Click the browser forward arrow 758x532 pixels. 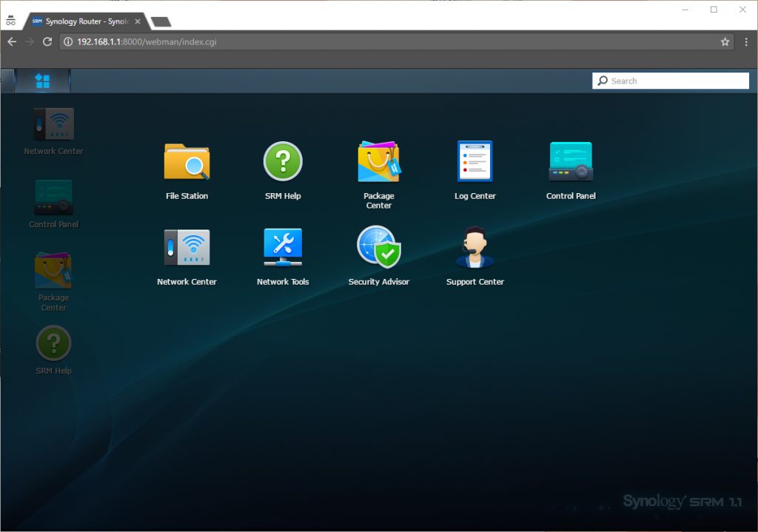[x=30, y=42]
